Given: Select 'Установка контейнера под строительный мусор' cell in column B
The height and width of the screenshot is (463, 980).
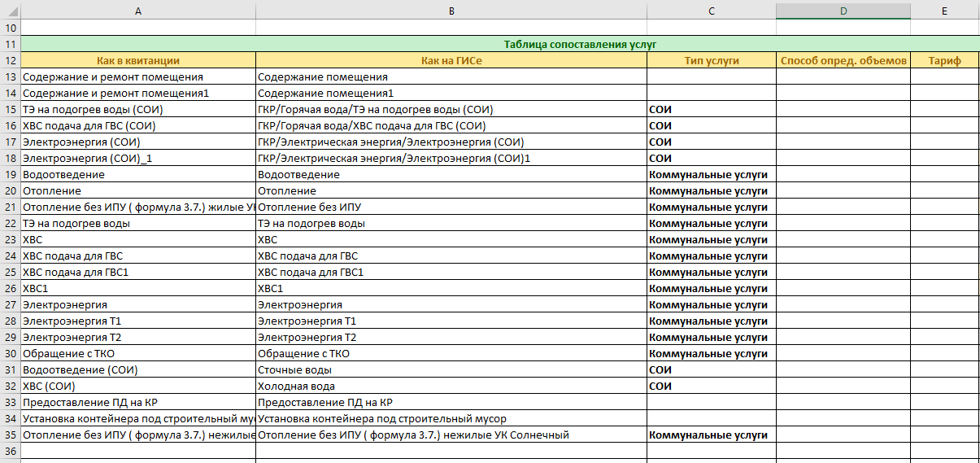Looking at the screenshot, I should [451, 418].
